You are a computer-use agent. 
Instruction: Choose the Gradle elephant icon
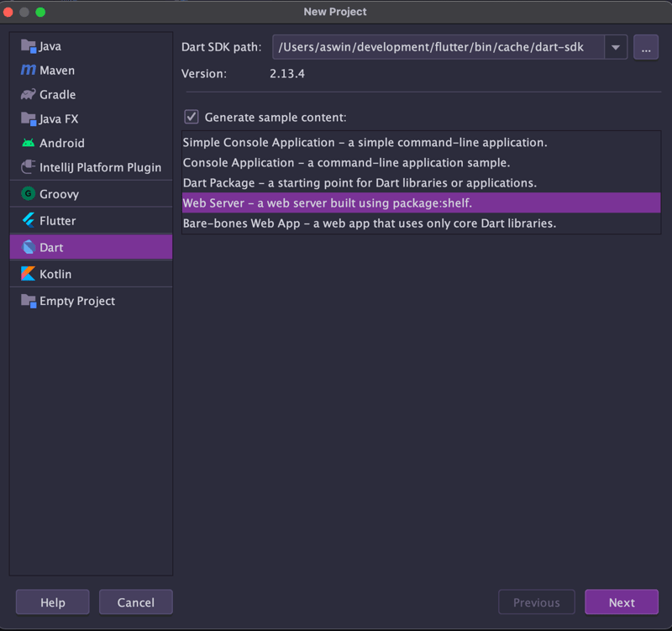29,94
